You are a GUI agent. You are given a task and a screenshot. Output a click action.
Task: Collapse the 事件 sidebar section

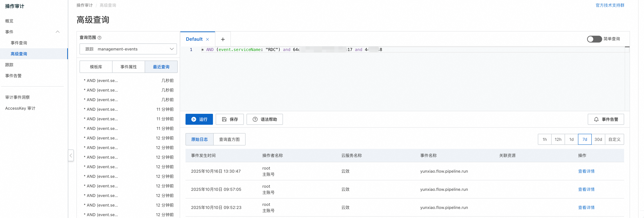click(57, 32)
